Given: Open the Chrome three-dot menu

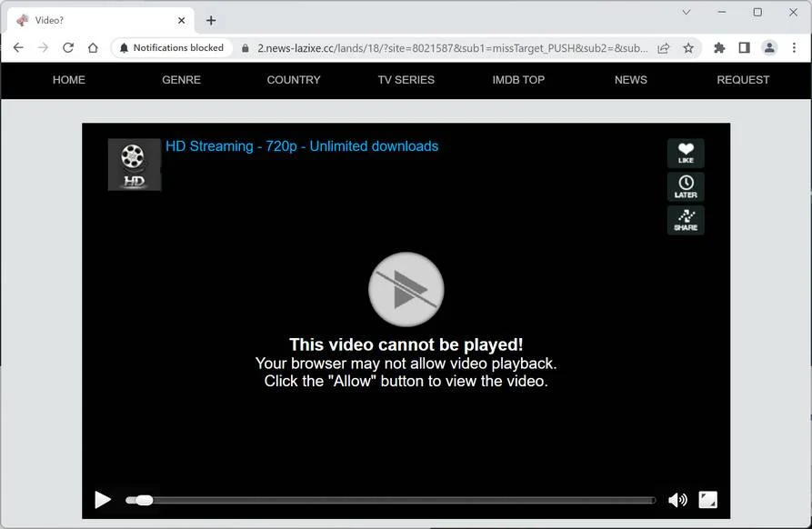Looking at the screenshot, I should [794, 47].
